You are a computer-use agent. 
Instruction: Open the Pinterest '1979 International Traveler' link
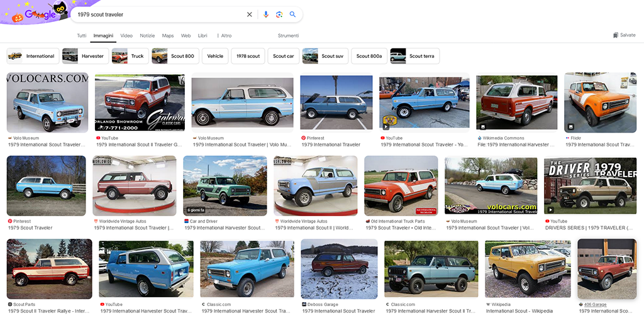point(331,145)
